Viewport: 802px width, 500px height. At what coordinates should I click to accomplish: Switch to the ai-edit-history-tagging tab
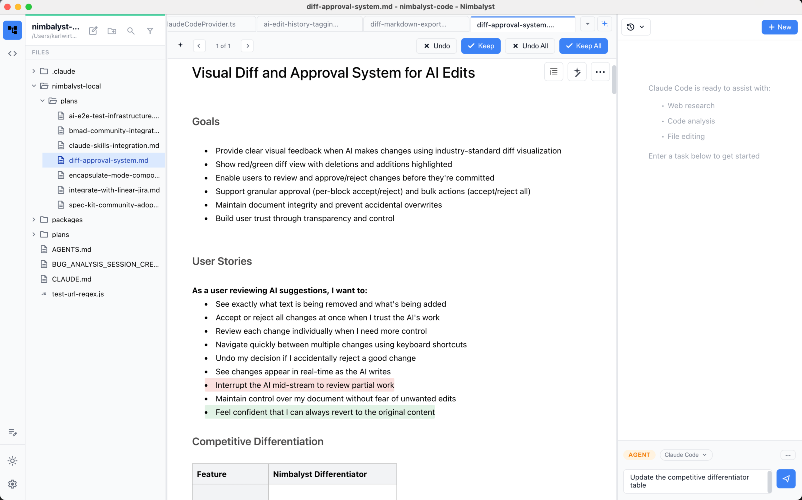pos(309,24)
